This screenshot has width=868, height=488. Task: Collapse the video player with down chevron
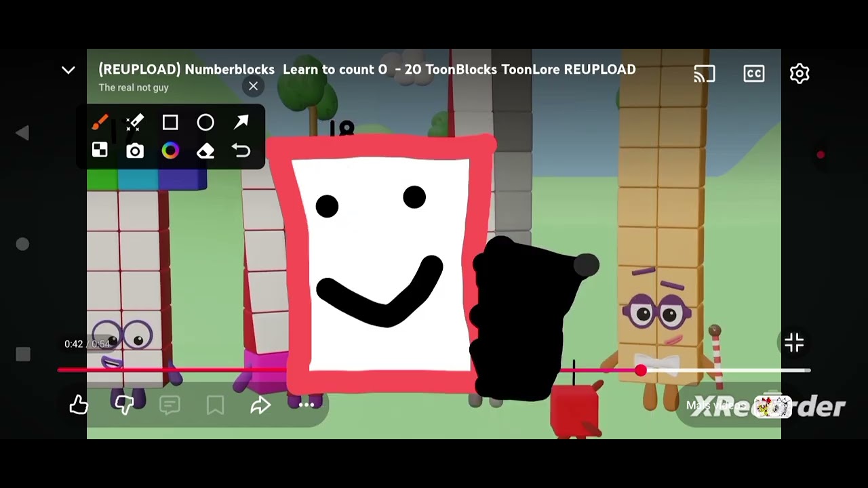68,70
